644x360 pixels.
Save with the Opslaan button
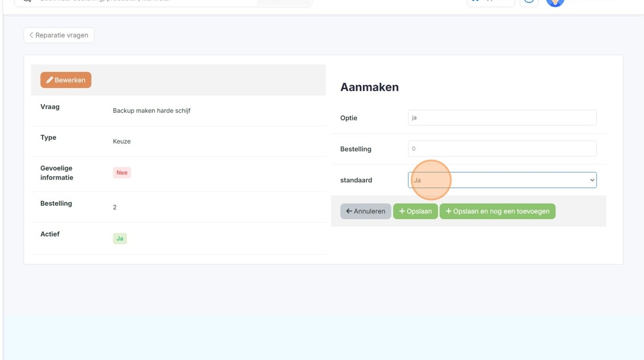415,211
